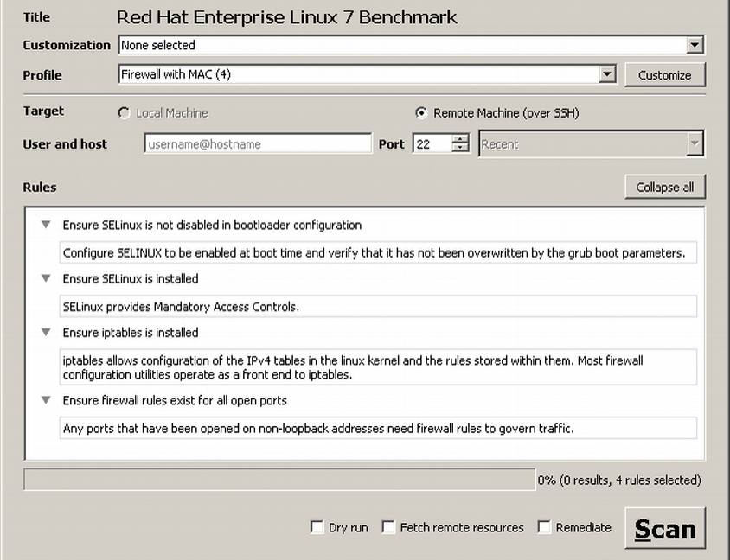Collapse 'Ensure SELinux is installed' rule triangle
The height and width of the screenshot is (560, 730).
coord(46,278)
